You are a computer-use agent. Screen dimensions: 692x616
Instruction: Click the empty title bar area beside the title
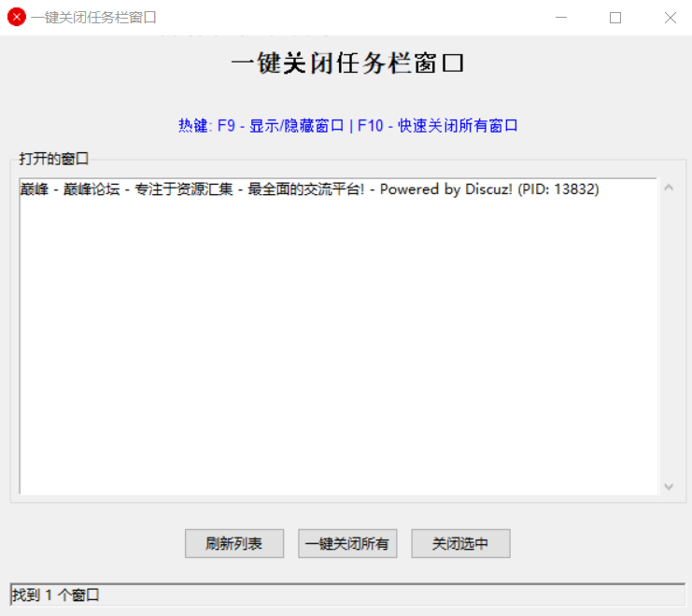pyautogui.click(x=355, y=17)
